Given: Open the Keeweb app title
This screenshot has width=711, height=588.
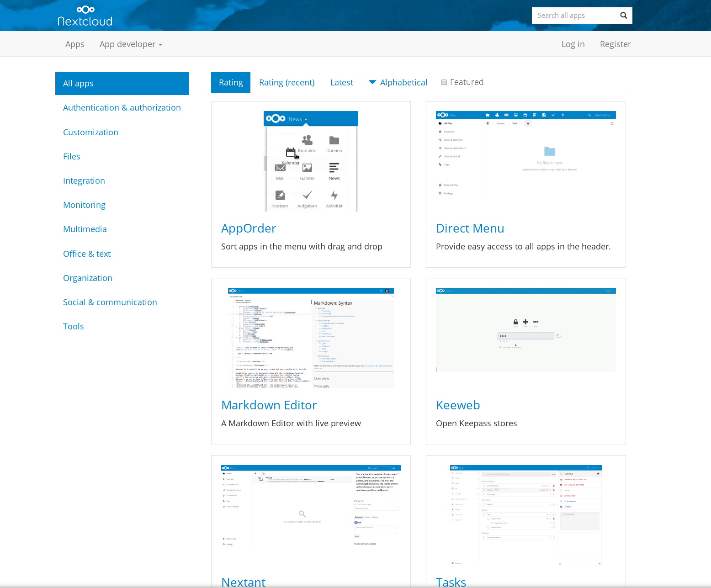Looking at the screenshot, I should coord(458,405).
